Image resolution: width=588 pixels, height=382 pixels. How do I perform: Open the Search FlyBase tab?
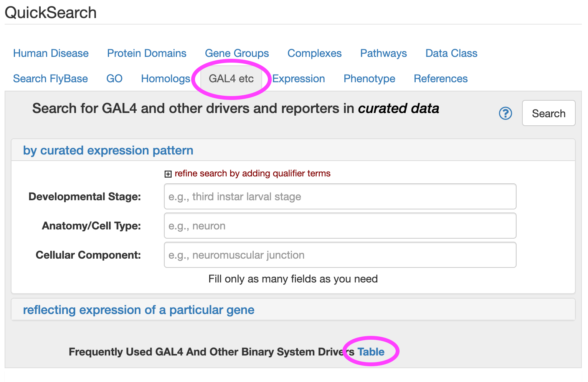[x=50, y=78]
